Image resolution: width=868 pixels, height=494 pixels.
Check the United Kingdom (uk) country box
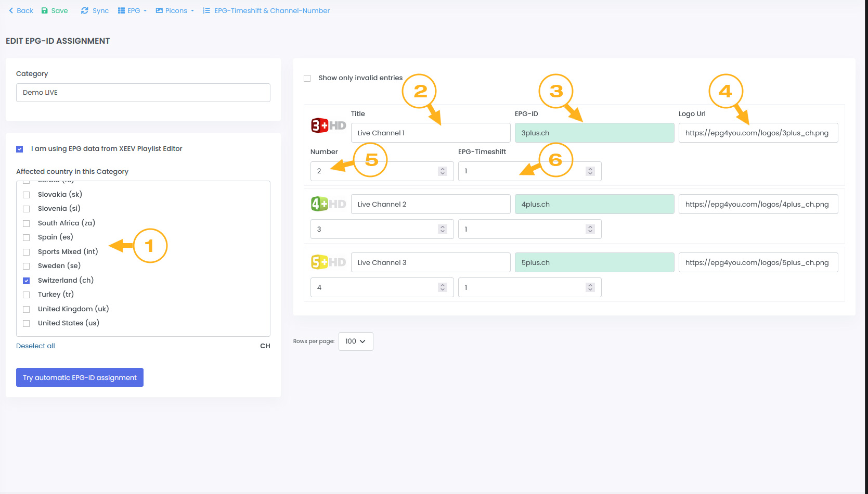(27, 309)
